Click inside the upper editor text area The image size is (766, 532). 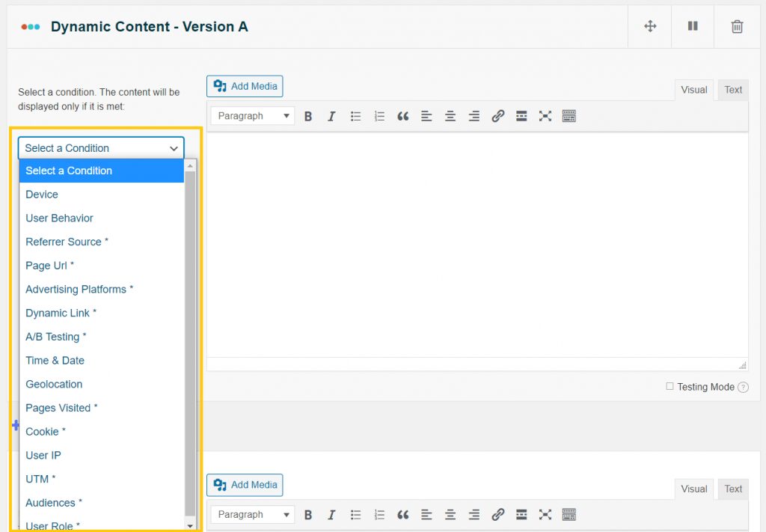[477, 244]
